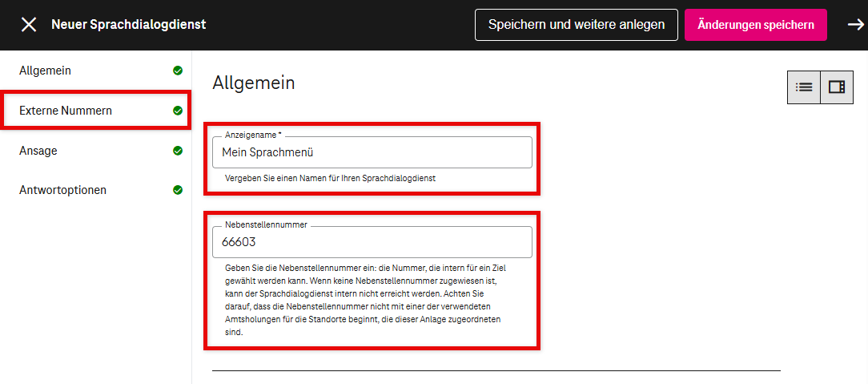Go to the Externe Nummern section
This screenshot has width=868, height=384.
coord(66,111)
